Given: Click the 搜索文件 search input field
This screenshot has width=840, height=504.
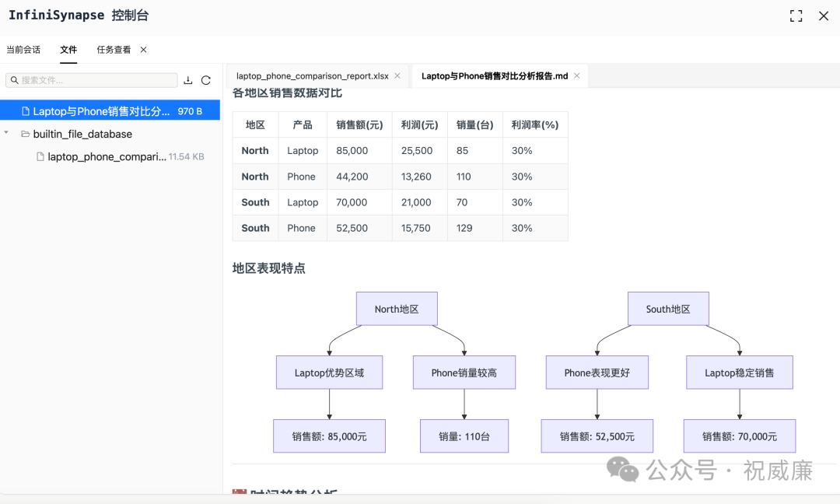Looking at the screenshot, I should [x=93, y=80].
